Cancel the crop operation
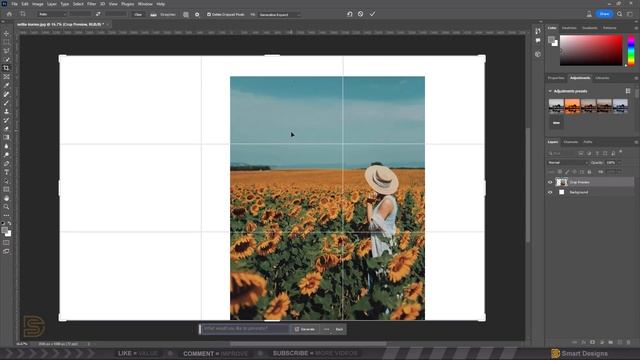This screenshot has width=640, height=360. point(360,14)
